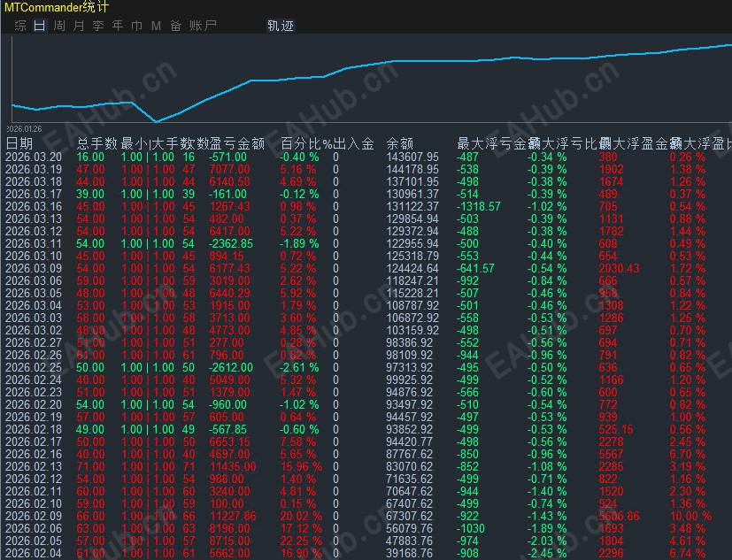
Task: Click the 2026.01.26 chart date label
Action: [x=24, y=129]
